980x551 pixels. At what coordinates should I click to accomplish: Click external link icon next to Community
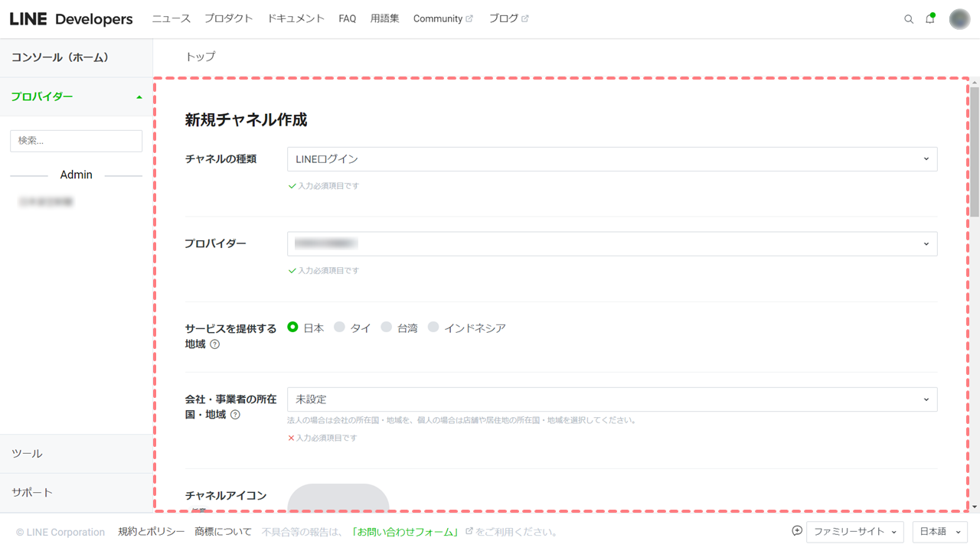(469, 19)
